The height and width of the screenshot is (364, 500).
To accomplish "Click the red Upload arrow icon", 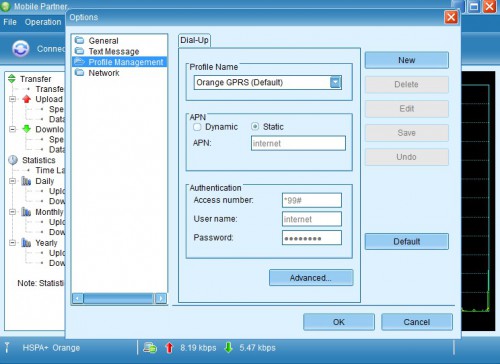I will pyautogui.click(x=27, y=99).
